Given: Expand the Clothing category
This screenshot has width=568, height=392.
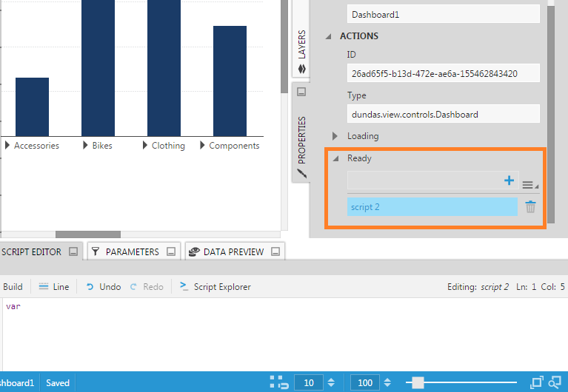Looking at the screenshot, I should click(x=145, y=145).
